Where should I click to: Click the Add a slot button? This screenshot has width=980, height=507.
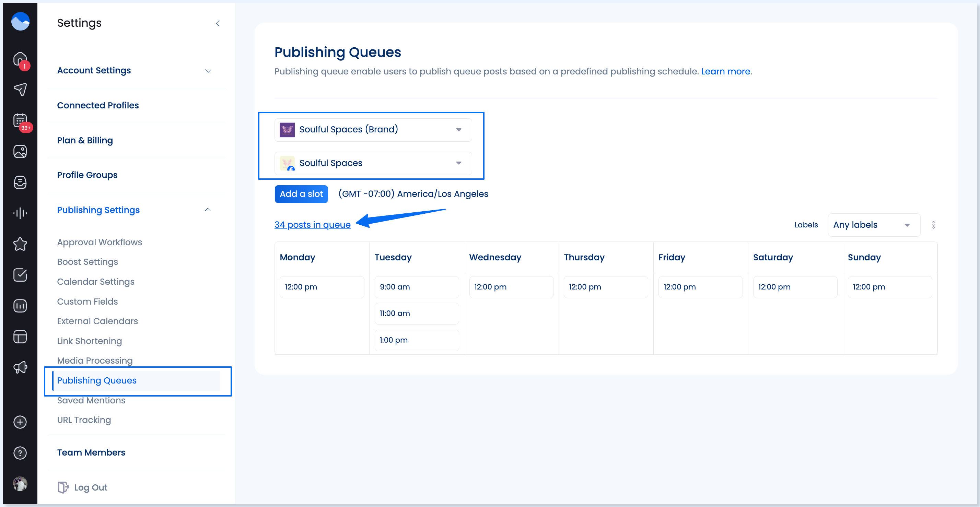click(x=301, y=194)
